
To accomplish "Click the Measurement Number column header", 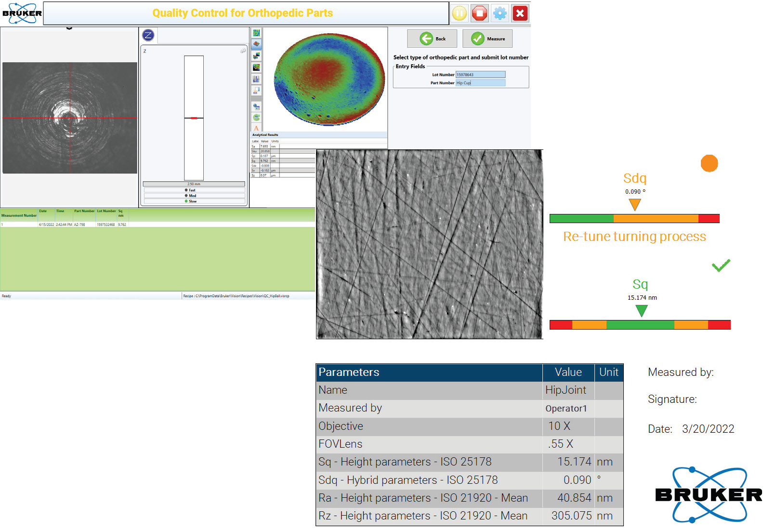I will pyautogui.click(x=19, y=215).
